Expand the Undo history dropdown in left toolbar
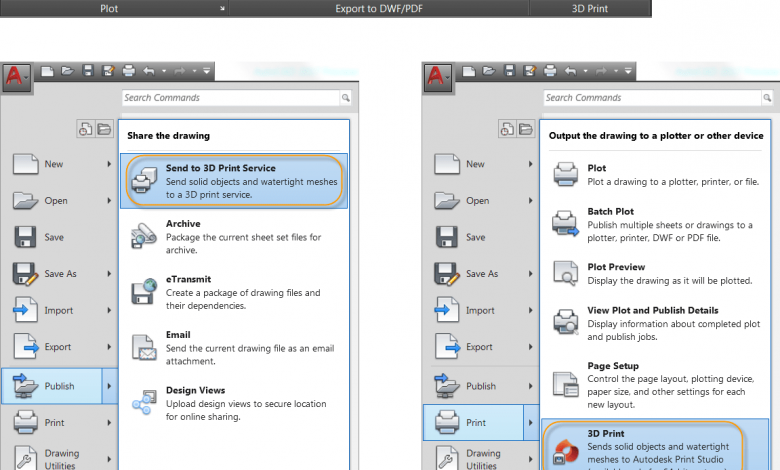This screenshot has height=470, width=780. (164, 71)
